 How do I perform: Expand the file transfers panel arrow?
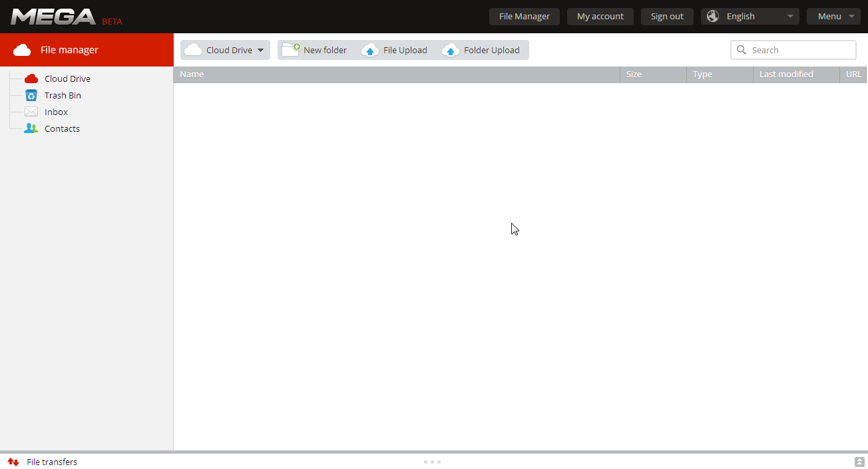coord(859,462)
